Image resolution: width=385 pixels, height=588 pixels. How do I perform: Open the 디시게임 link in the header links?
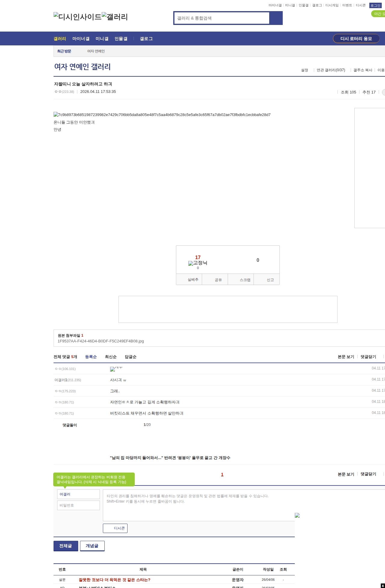pyautogui.click(x=332, y=5)
